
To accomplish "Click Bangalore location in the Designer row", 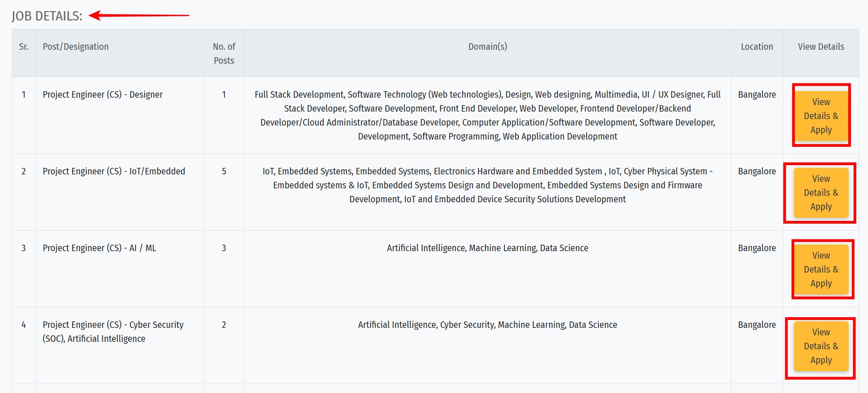I will pos(756,94).
